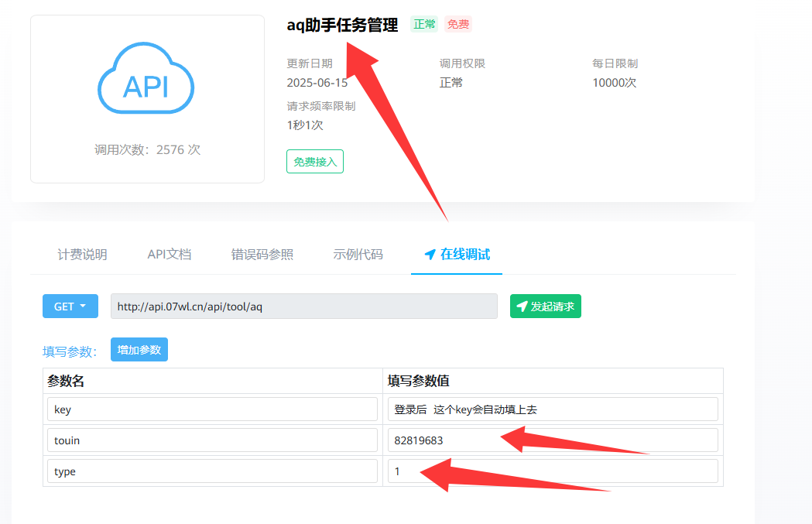The image size is (812, 524).
Task: Click the API URL address field
Action: pyautogui.click(x=303, y=307)
